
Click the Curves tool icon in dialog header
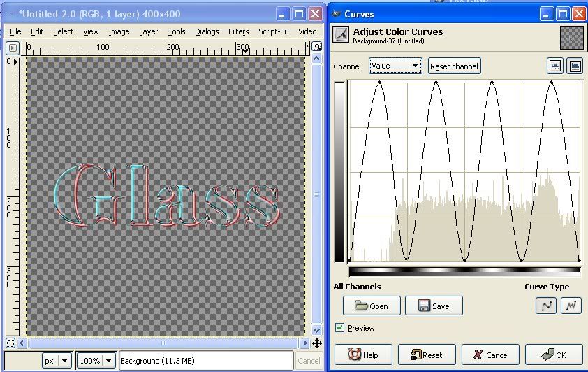(x=341, y=34)
